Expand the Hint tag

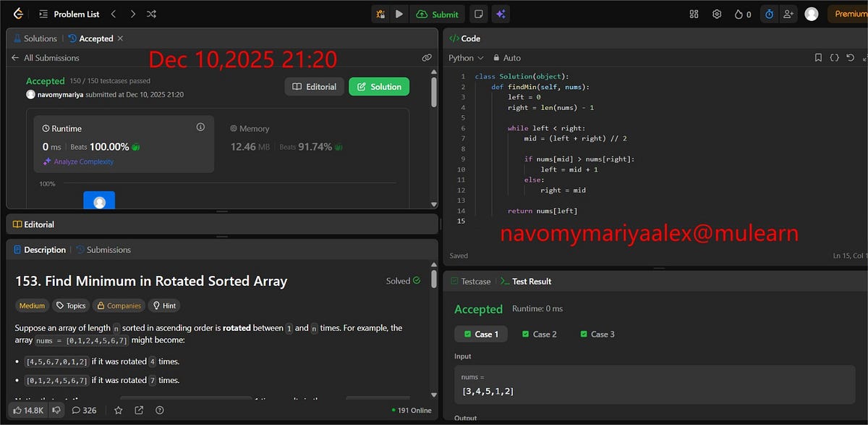pyautogui.click(x=163, y=306)
